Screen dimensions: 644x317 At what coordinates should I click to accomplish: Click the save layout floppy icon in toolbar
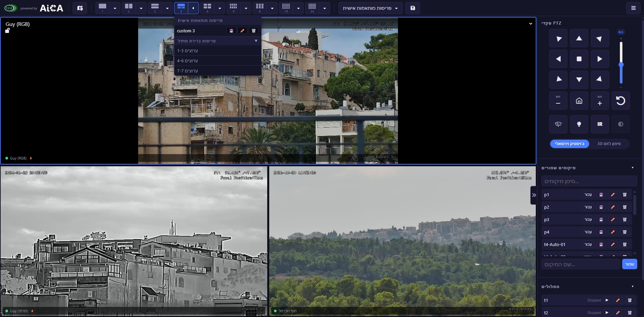click(x=413, y=8)
